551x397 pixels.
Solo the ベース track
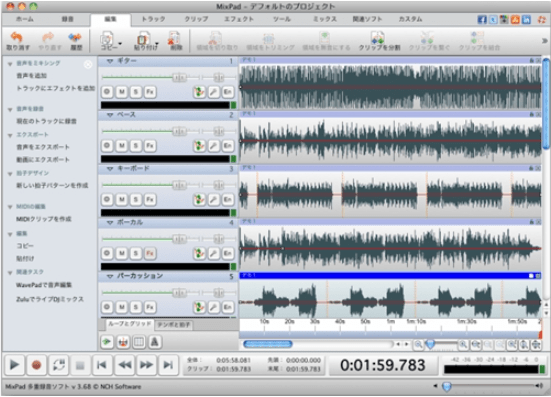pos(136,146)
